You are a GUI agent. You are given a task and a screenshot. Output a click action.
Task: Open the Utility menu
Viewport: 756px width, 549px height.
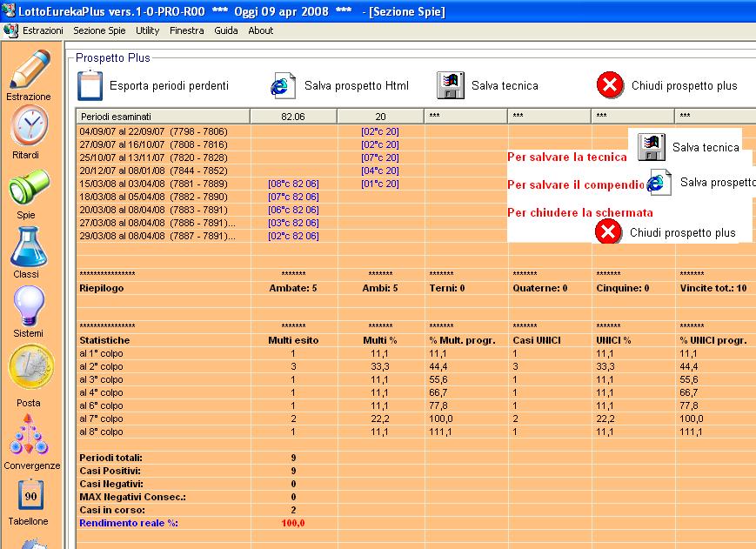(148, 30)
